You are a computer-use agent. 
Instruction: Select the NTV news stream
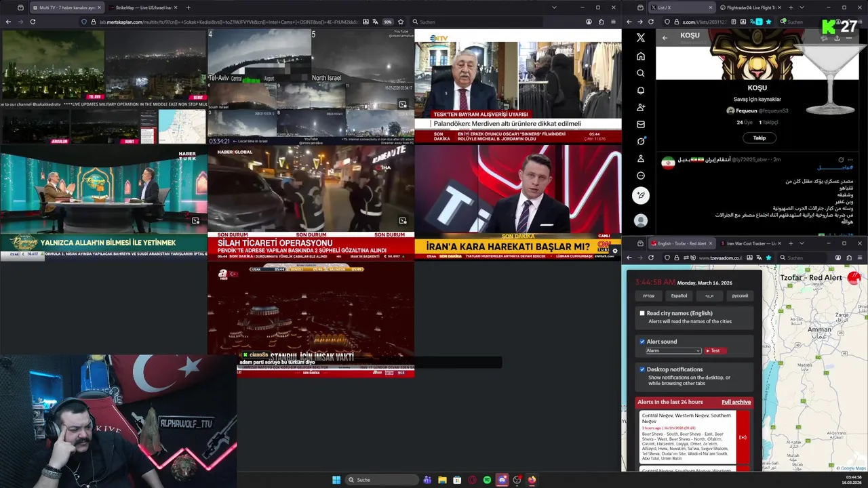click(518, 86)
